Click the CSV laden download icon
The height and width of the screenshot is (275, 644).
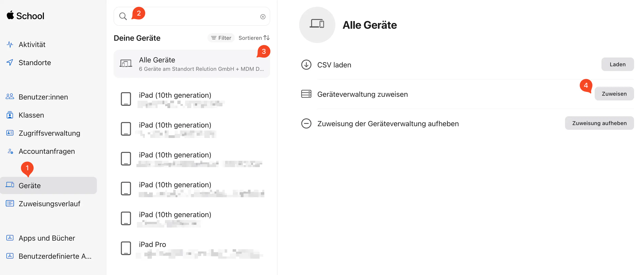tap(306, 65)
